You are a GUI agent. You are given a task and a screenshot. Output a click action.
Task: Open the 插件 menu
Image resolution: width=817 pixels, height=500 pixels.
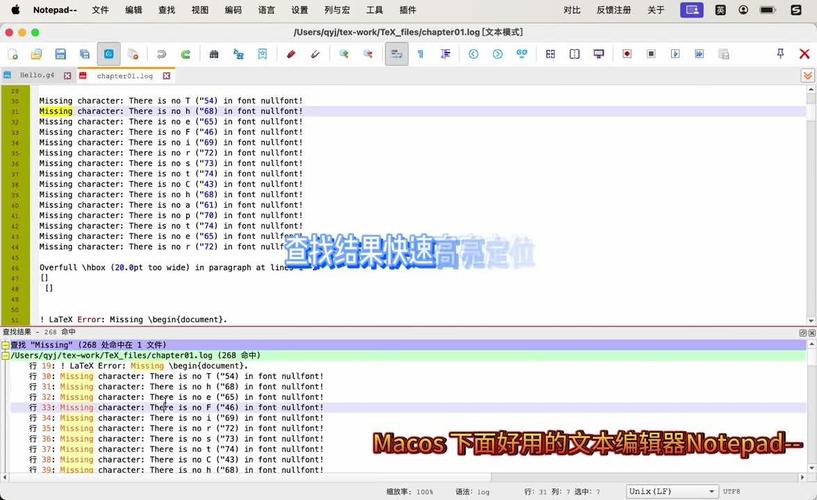click(407, 10)
